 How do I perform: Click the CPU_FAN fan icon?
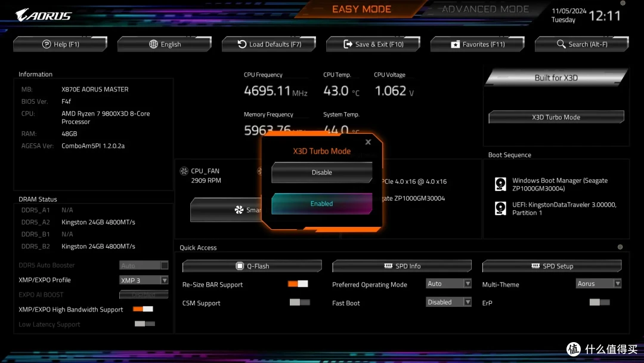click(184, 171)
